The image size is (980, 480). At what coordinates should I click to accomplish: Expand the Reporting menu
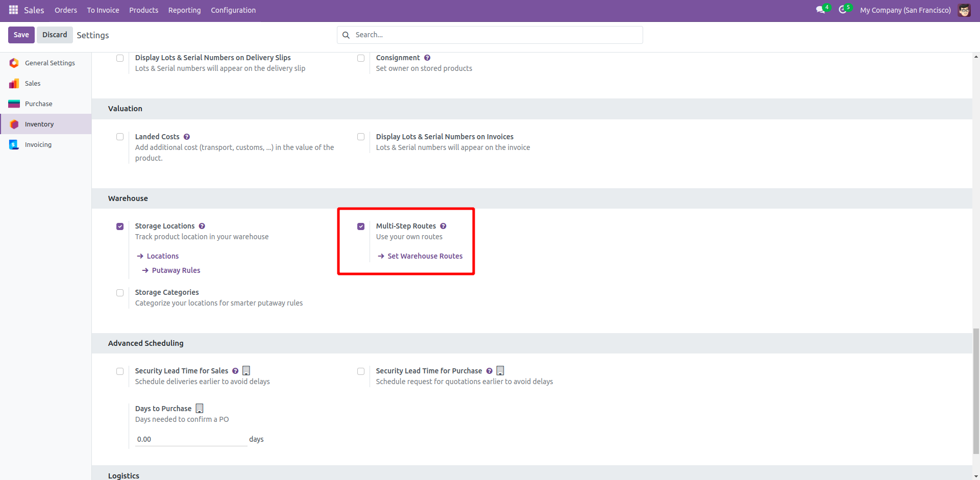point(184,10)
